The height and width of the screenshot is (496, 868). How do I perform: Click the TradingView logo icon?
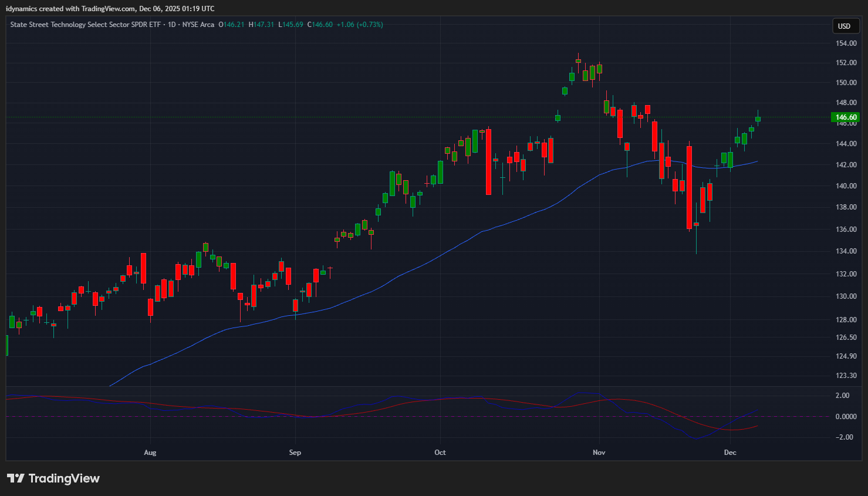click(16, 478)
